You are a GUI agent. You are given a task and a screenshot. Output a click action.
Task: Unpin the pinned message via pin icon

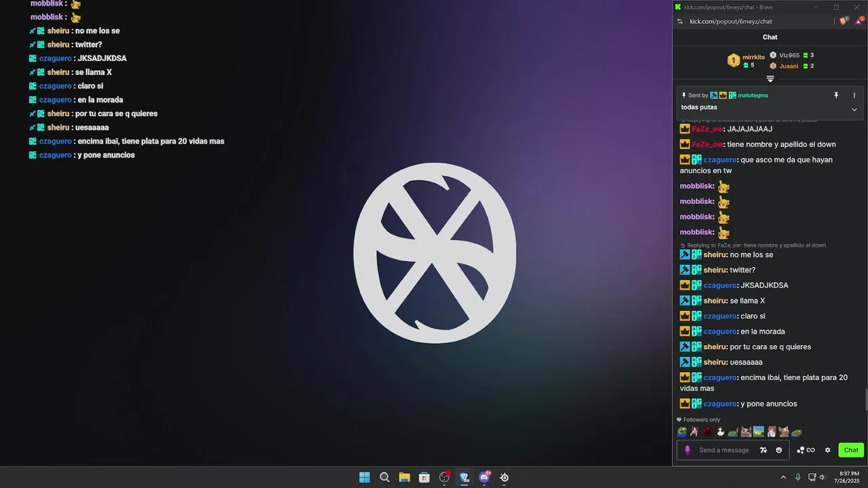point(836,96)
